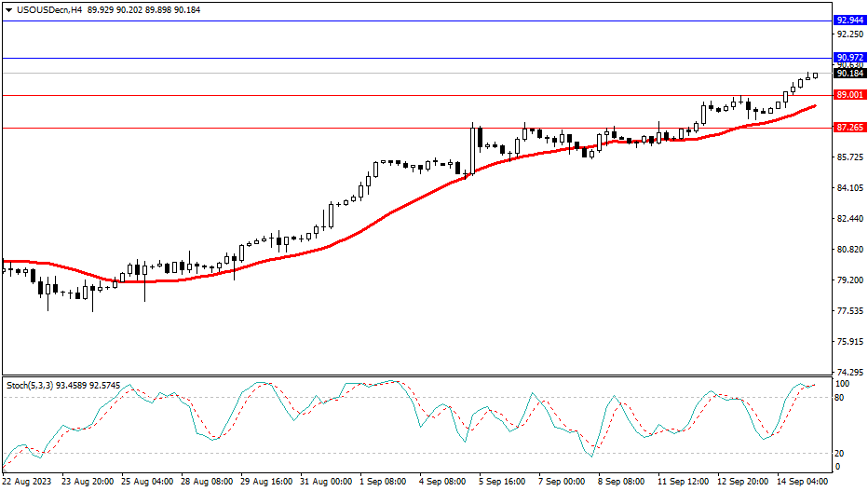Click the 5 Sep 16:00 time axis label
868x491 pixels.
pyautogui.click(x=503, y=482)
